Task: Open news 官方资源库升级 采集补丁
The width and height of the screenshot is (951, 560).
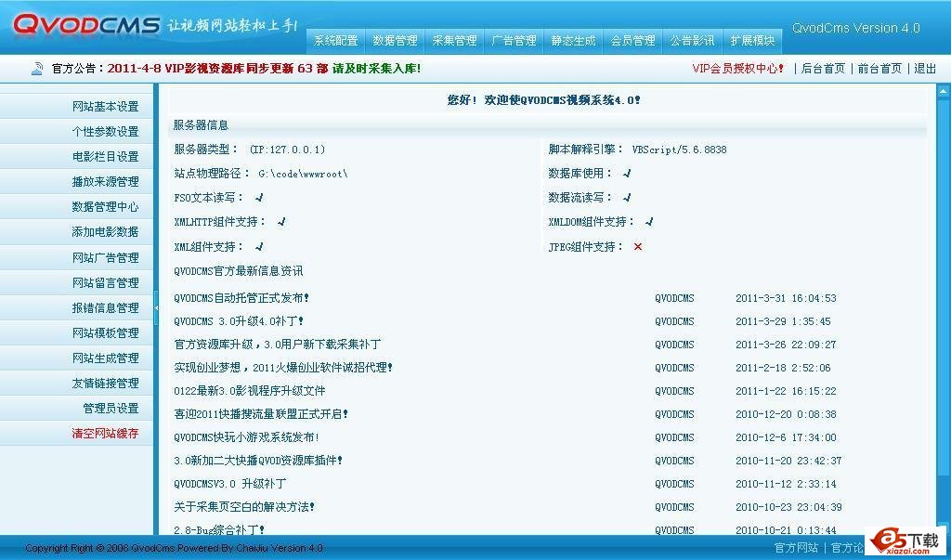Action: coord(277,344)
